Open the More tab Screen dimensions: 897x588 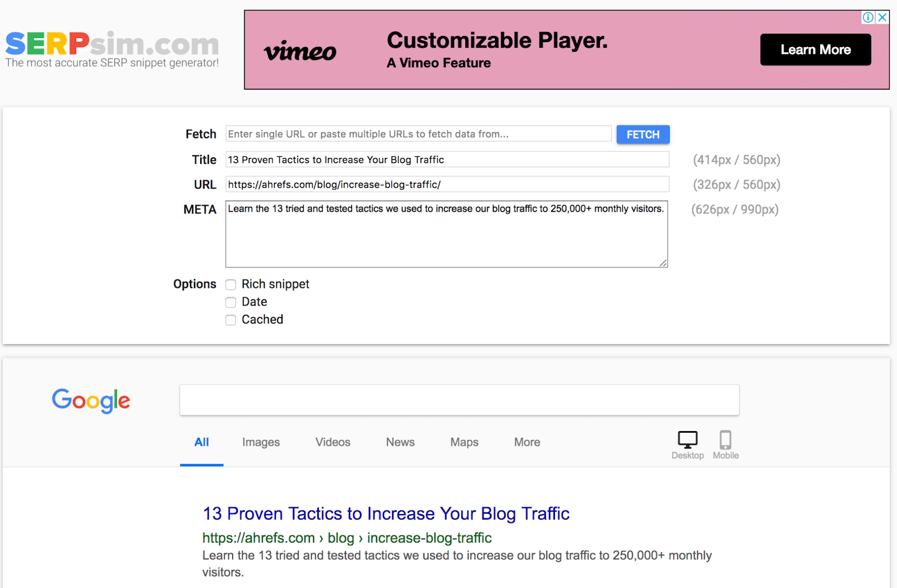[527, 442]
